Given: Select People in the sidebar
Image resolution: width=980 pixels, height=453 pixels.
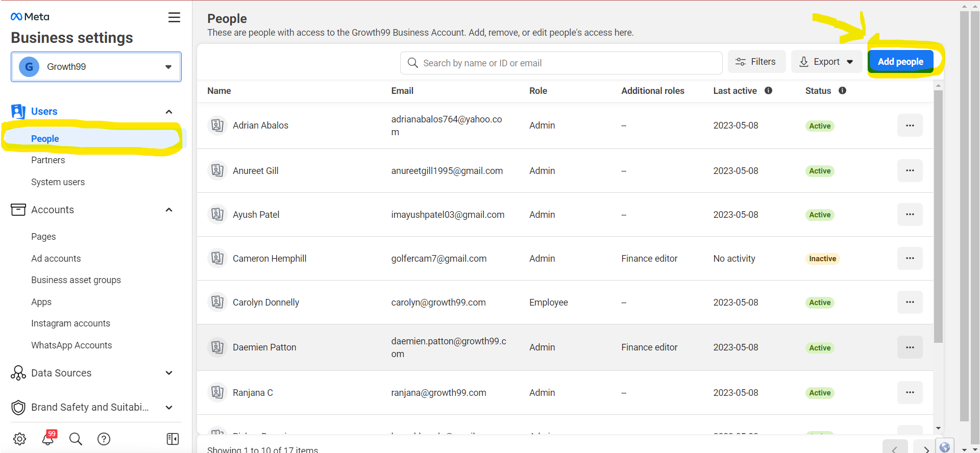Looking at the screenshot, I should [x=45, y=139].
